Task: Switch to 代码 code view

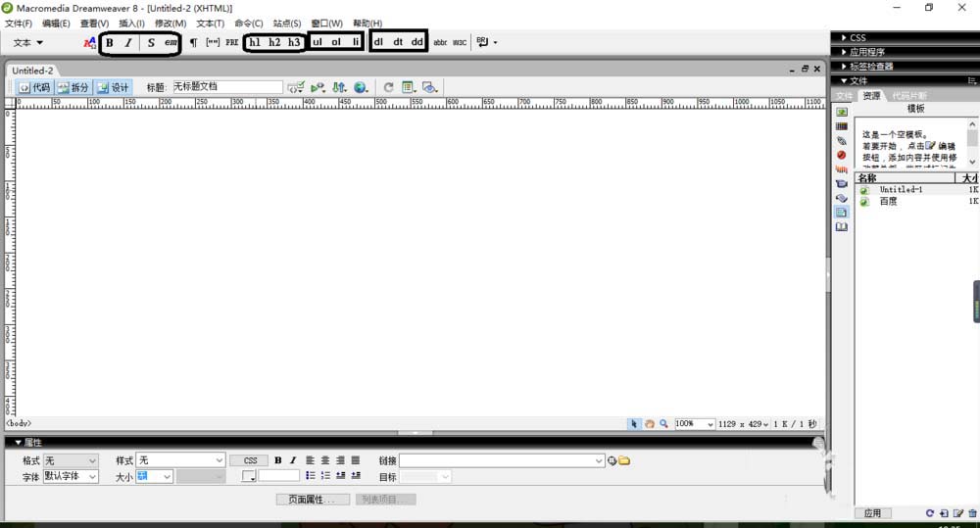Action: [x=35, y=87]
